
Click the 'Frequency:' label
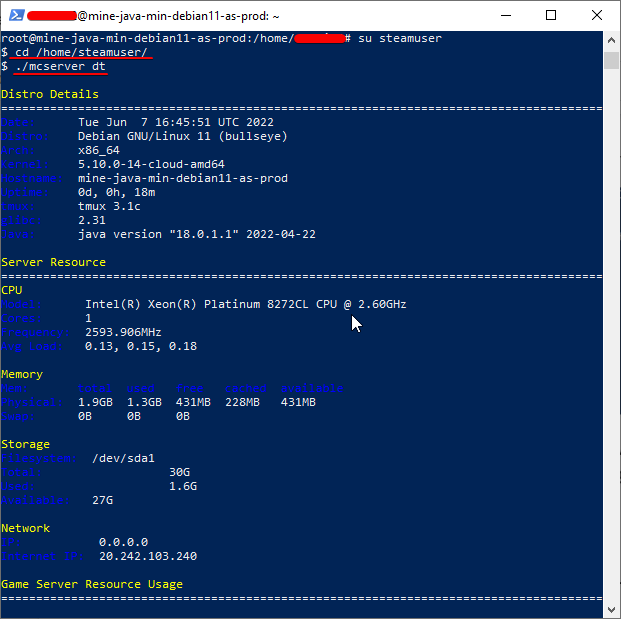(x=35, y=332)
